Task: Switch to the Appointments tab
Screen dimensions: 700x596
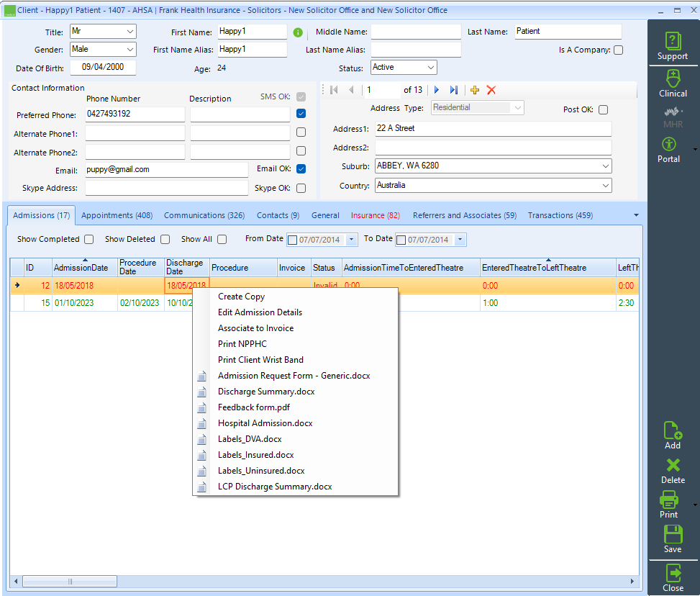Action: (117, 215)
